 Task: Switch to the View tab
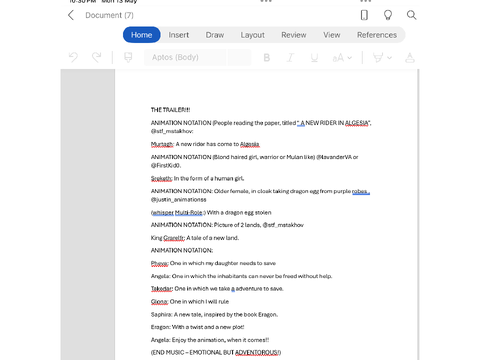coord(332,35)
